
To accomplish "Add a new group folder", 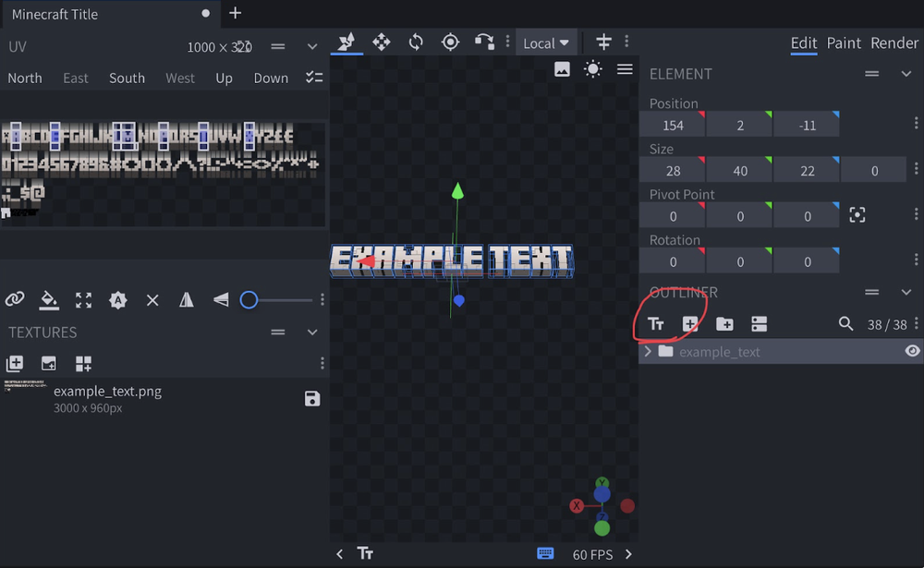I will pyautogui.click(x=724, y=323).
